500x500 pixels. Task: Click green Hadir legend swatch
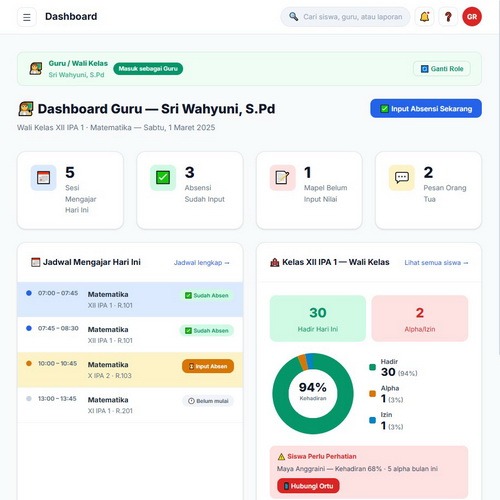373,367
